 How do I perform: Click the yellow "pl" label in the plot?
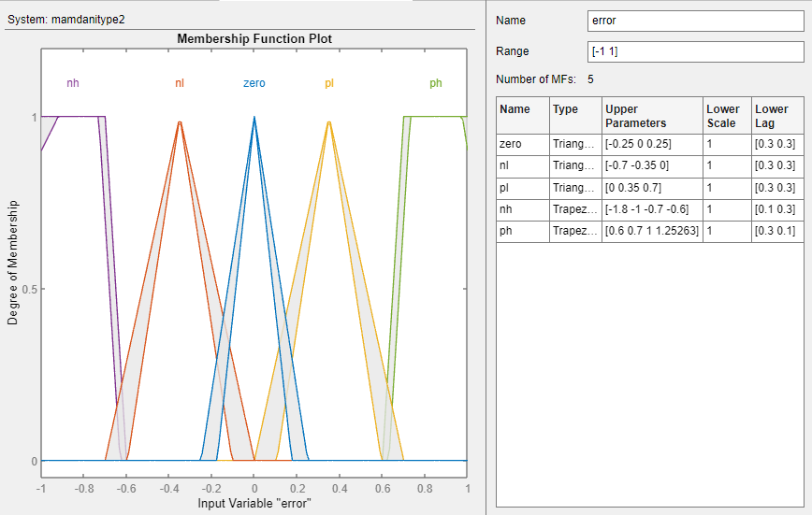coord(329,83)
